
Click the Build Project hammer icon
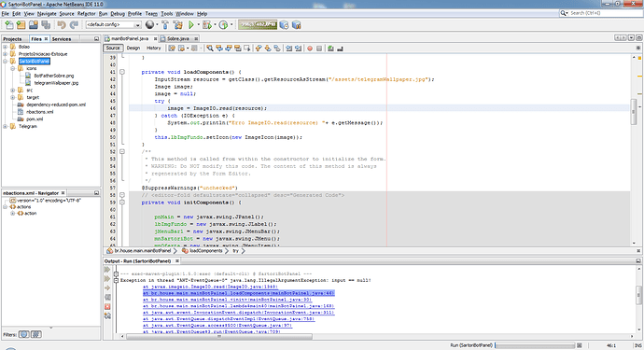[x=165, y=25]
